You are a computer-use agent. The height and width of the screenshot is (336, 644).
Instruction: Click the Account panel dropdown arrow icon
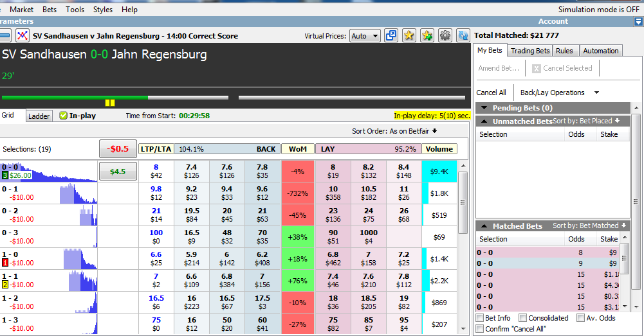pyautogui.click(x=638, y=21)
